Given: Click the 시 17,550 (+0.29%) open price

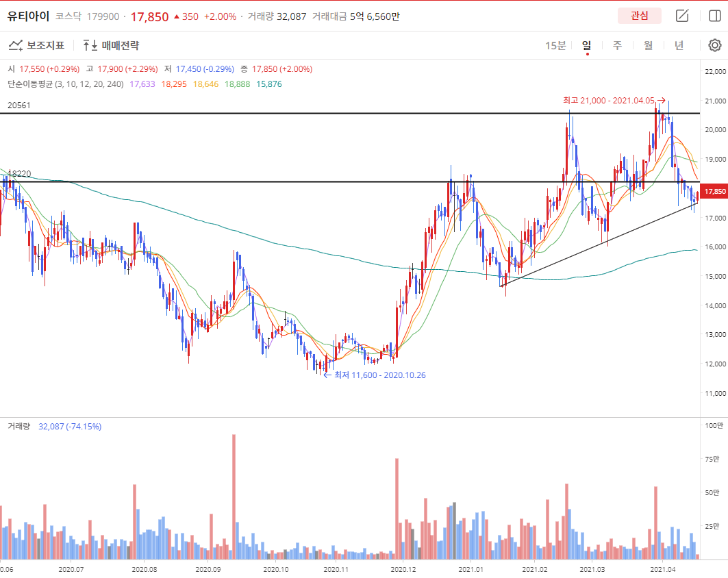Looking at the screenshot, I should pos(44,69).
